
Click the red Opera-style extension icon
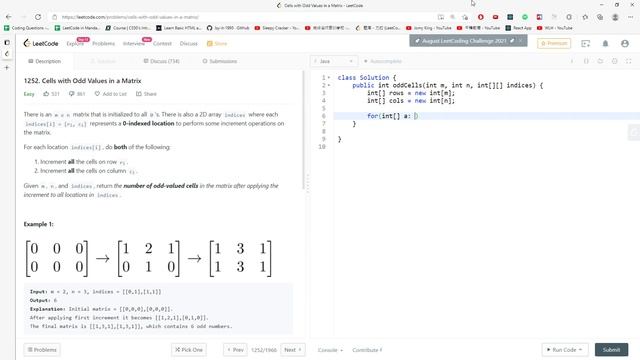click(x=480, y=17)
